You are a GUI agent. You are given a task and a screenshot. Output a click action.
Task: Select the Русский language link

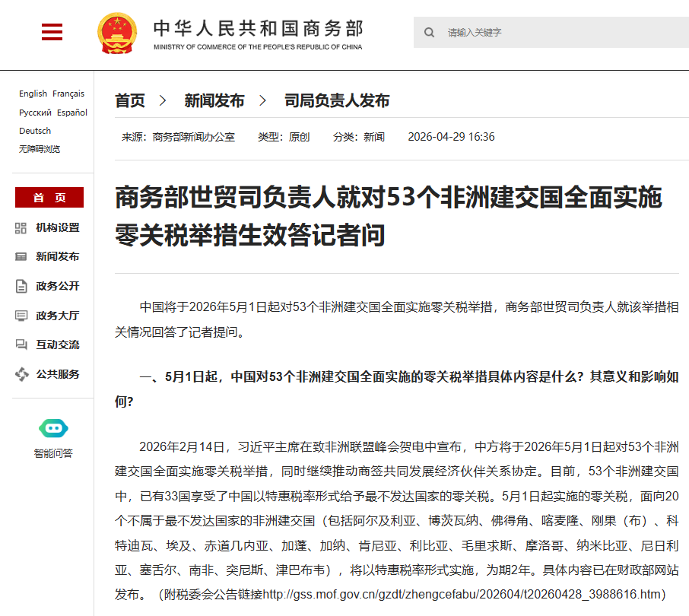click(35, 113)
